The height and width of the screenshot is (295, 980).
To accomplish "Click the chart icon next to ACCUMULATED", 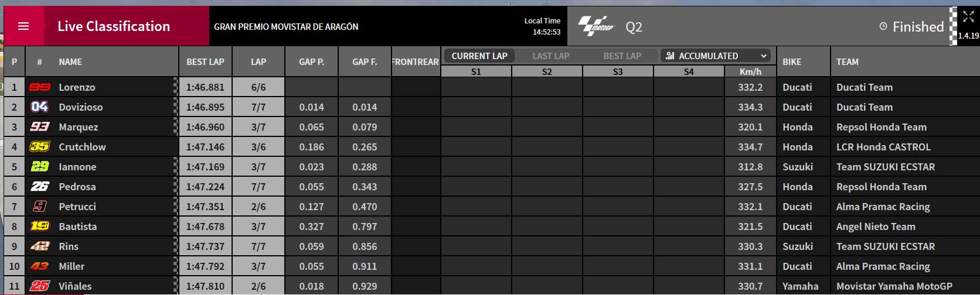I will click(x=671, y=56).
